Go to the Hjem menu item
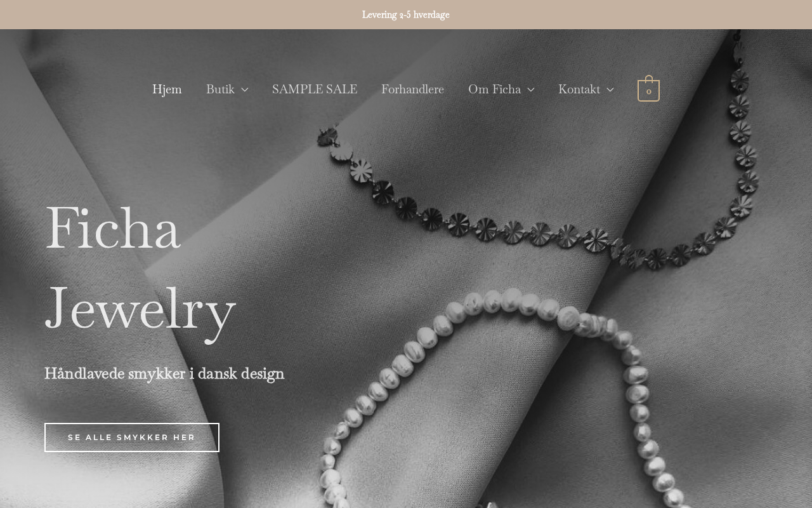The height and width of the screenshot is (508, 812). point(167,90)
